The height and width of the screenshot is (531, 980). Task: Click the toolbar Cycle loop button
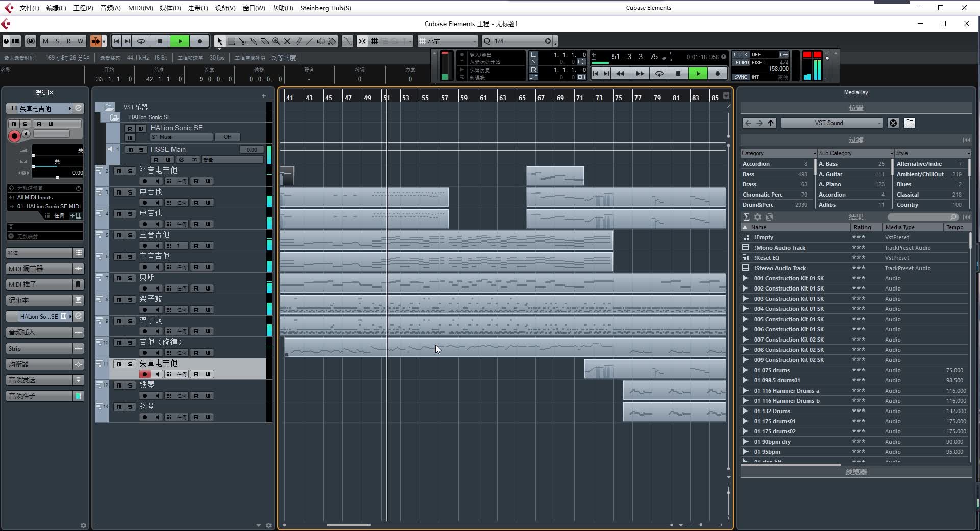(x=141, y=41)
